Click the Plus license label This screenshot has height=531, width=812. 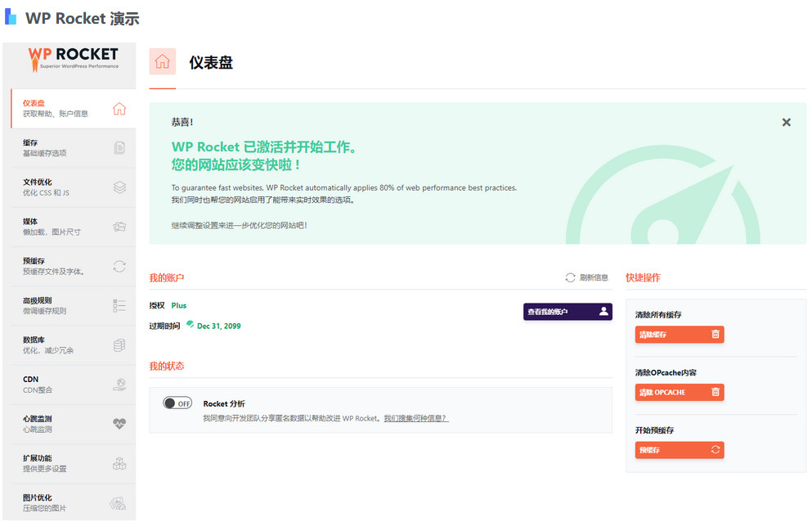pyautogui.click(x=178, y=306)
